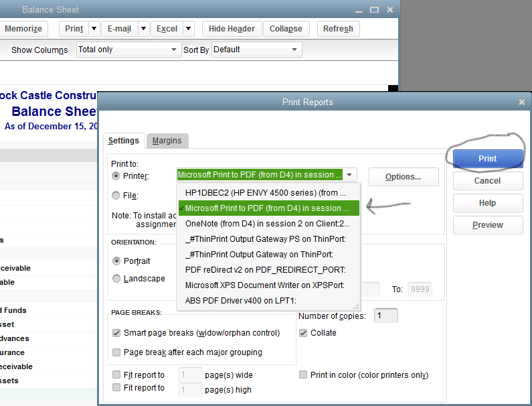Click the Help button
This screenshot has height=406, width=532.
[488, 203]
